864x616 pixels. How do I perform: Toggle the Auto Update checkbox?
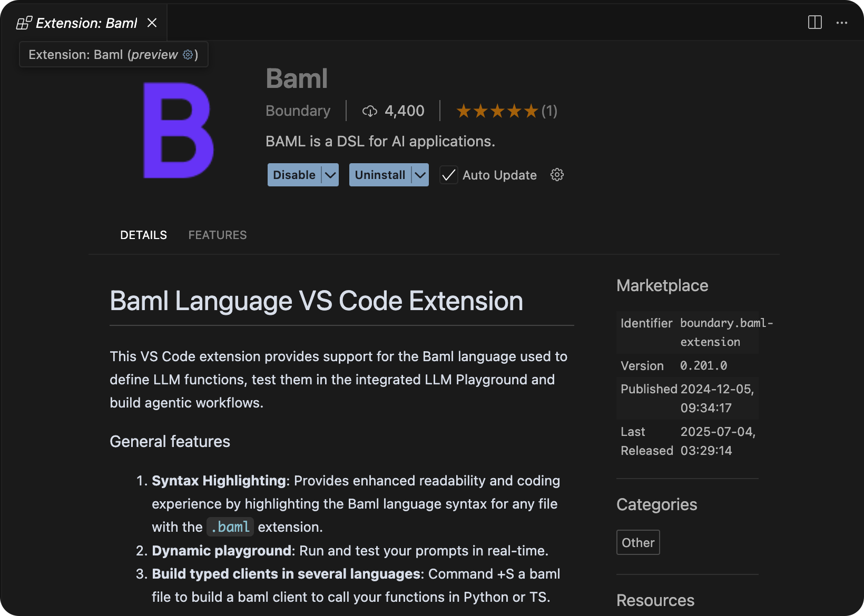[448, 175]
